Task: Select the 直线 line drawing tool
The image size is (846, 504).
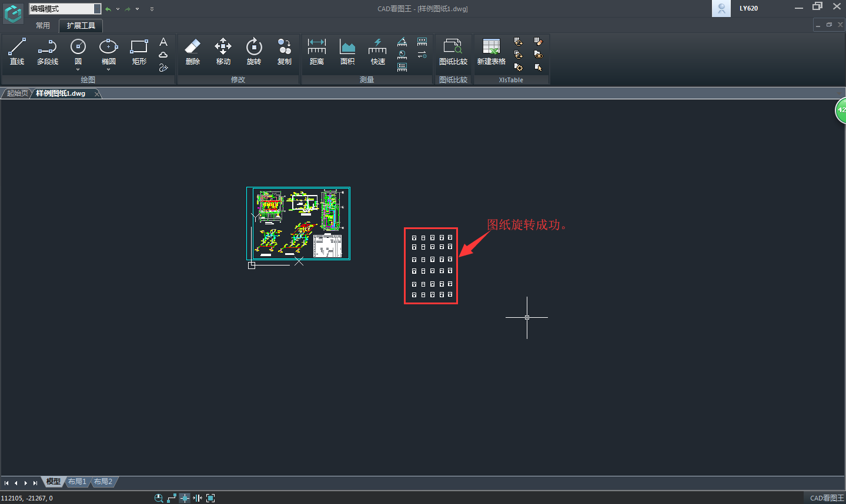Action: tap(17, 51)
